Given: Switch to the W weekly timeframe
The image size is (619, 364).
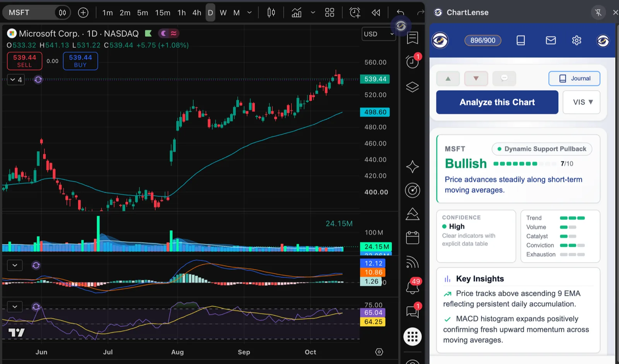Looking at the screenshot, I should coord(223,13).
